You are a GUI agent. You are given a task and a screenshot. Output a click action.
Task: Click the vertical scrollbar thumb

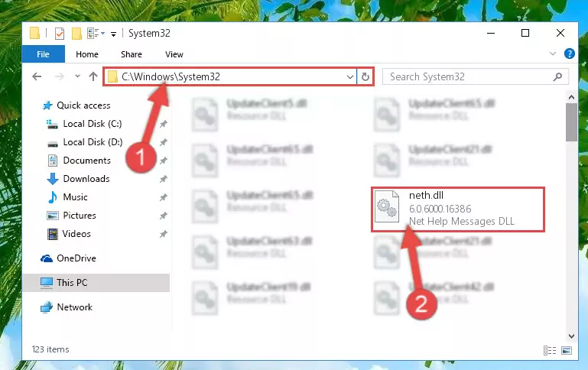[x=571, y=122]
